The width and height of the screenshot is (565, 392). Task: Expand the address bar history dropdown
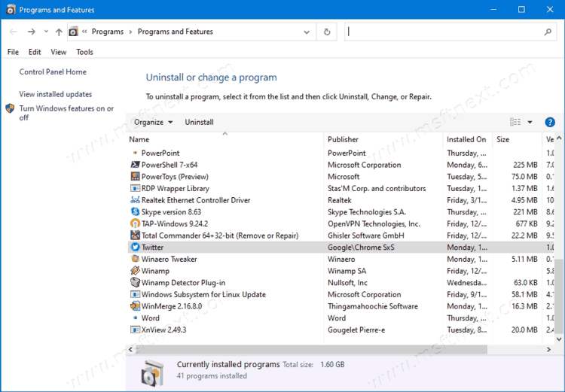pos(307,32)
